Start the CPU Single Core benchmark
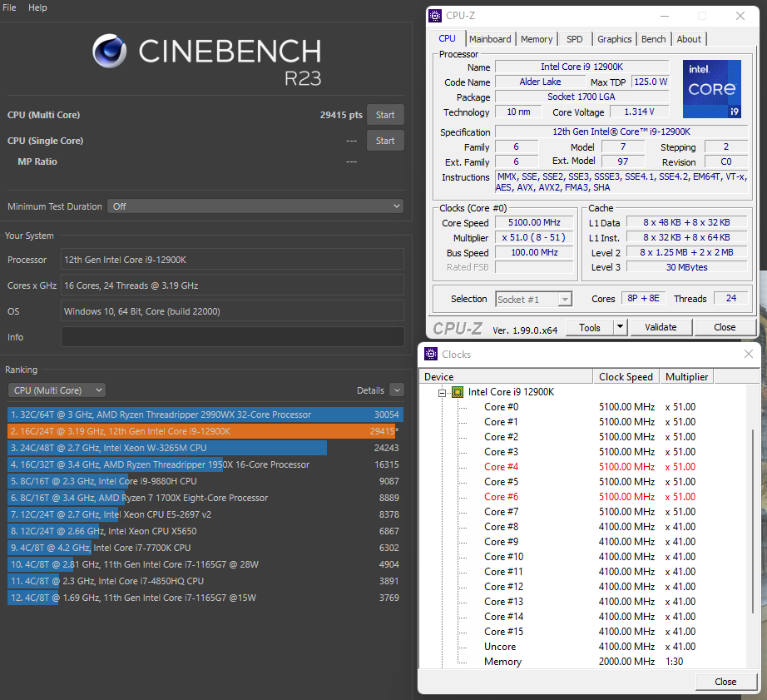This screenshot has width=767, height=700. [x=385, y=141]
